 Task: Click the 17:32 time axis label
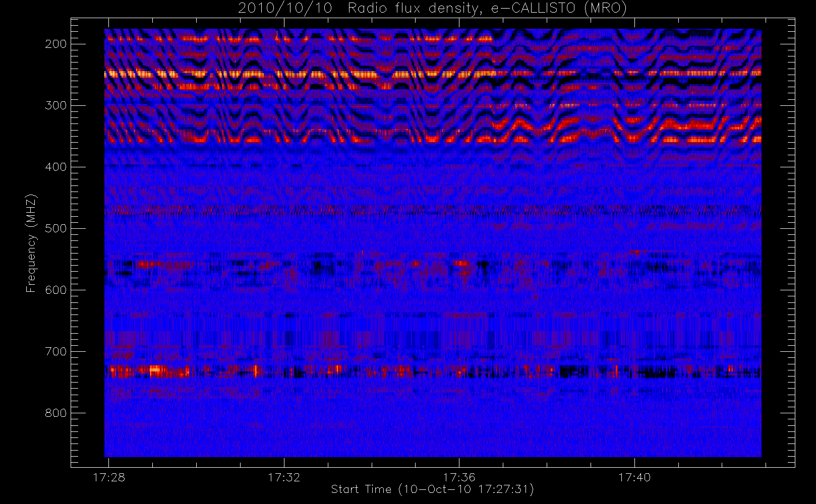pos(284,477)
